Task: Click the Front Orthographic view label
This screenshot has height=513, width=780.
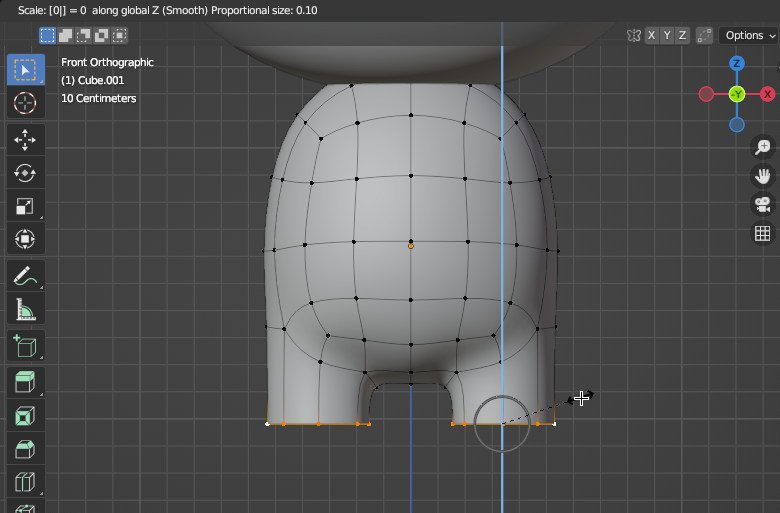Action: click(x=107, y=62)
